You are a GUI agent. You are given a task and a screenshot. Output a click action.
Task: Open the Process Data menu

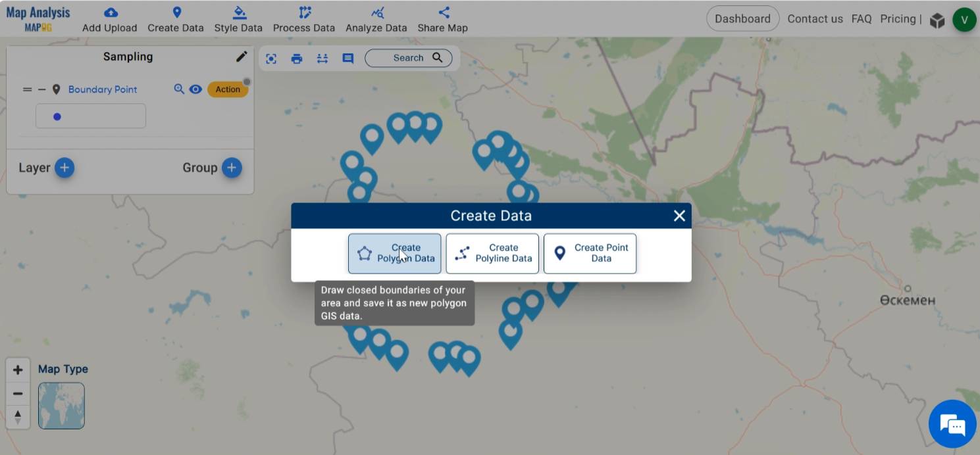[x=304, y=20]
